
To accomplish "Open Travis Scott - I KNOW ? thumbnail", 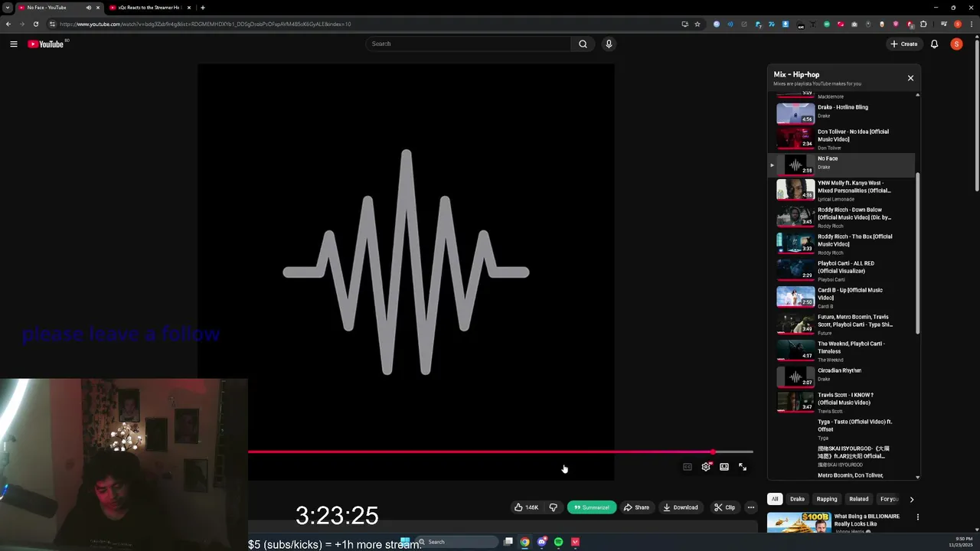I will pyautogui.click(x=795, y=401).
